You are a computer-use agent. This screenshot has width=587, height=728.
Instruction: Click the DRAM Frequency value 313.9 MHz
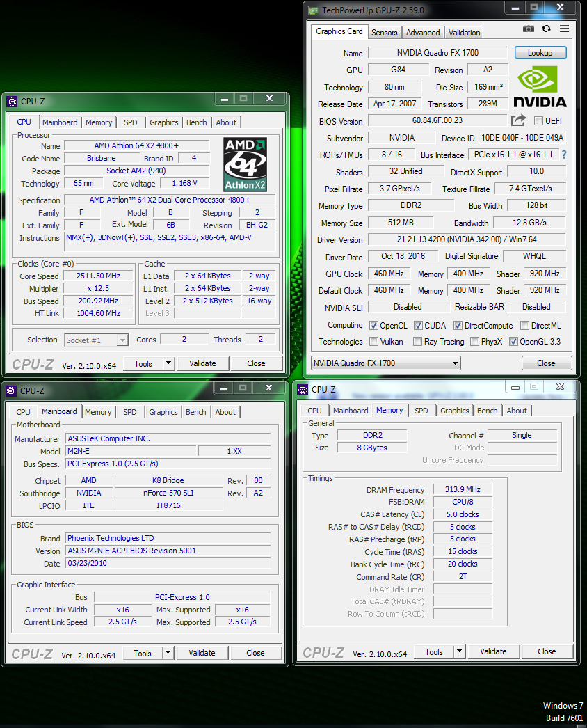(x=463, y=489)
